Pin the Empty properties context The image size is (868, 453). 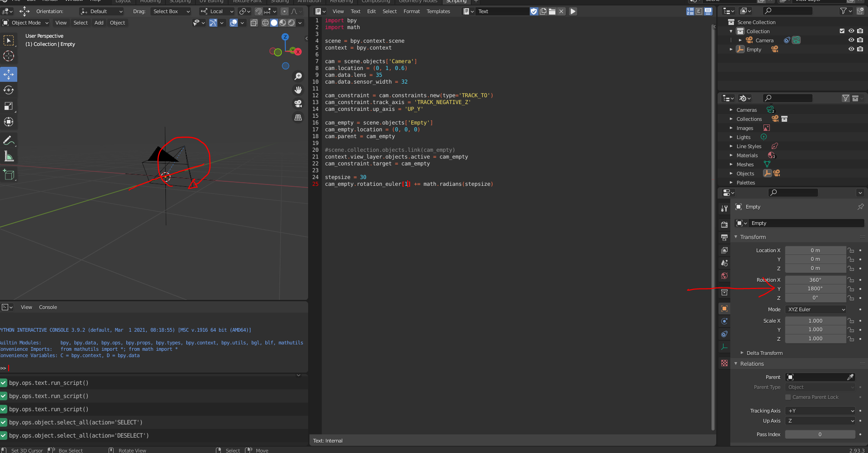coord(860,207)
